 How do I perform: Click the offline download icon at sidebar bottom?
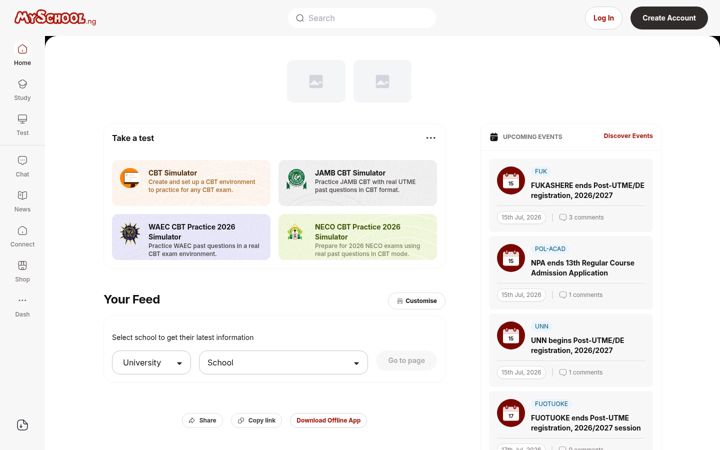[x=22, y=425]
